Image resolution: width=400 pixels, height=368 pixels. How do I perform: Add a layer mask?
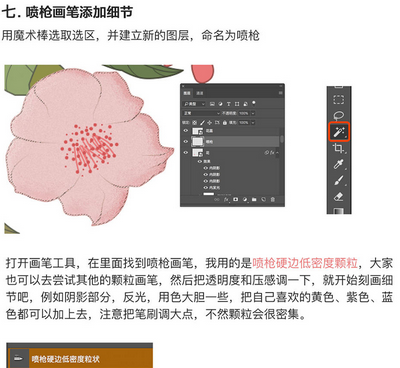(235, 199)
